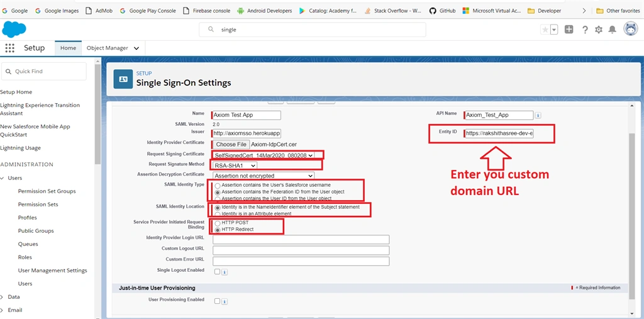Open the Google bookmark
Screen dimensions: 644x319
(x=15, y=11)
